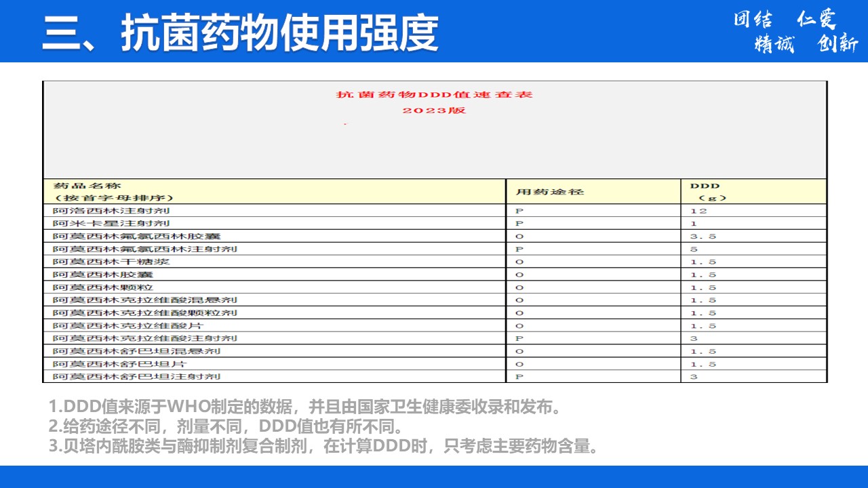The height and width of the screenshot is (488, 868).
Task: Select the 阿莫西林克拉维酸颗粒剂 name cell
Action: point(275,313)
